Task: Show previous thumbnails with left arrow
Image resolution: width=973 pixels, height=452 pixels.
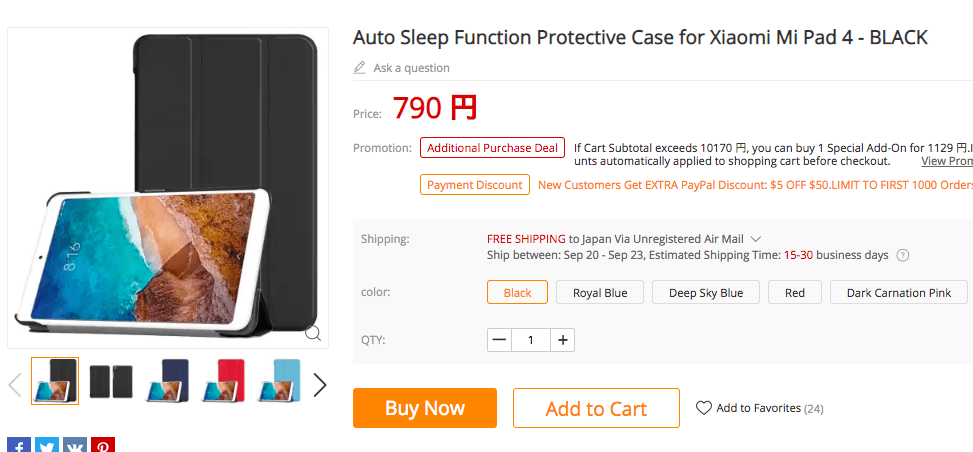Action: (x=15, y=385)
